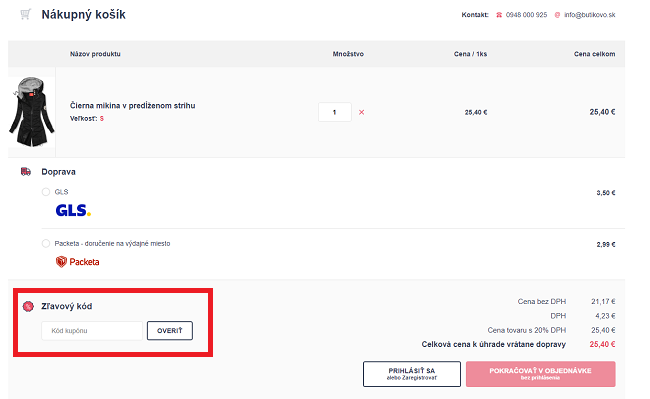Click the email icon beside info@butikovo.sk
The width and height of the screenshot is (650, 399).
557,15
